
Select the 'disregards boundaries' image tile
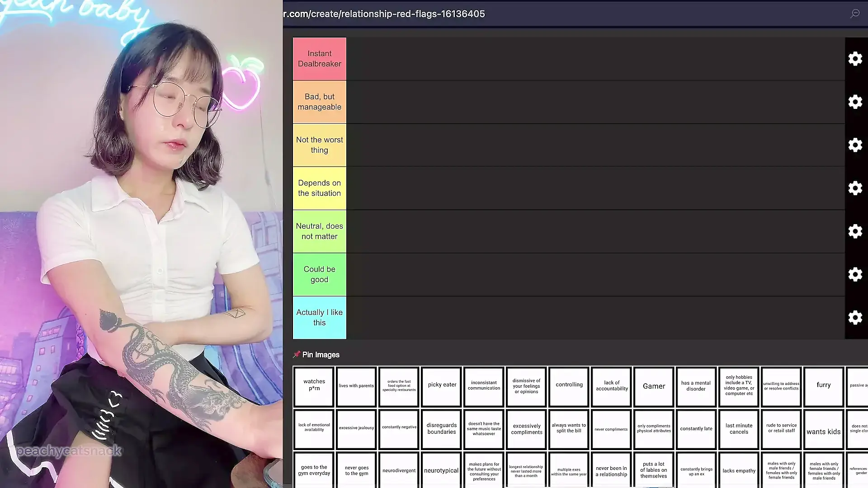[x=441, y=429]
